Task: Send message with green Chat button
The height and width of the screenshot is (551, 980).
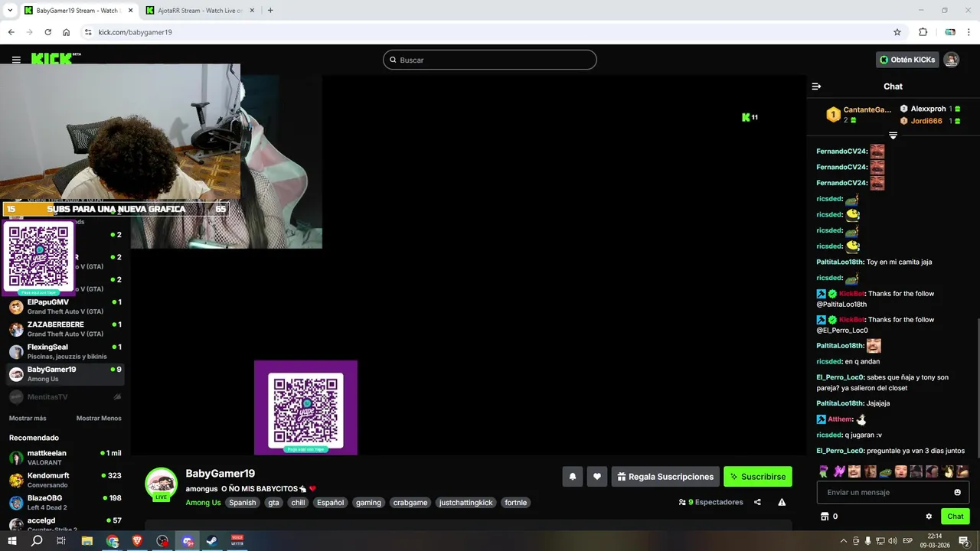Action: point(955,517)
